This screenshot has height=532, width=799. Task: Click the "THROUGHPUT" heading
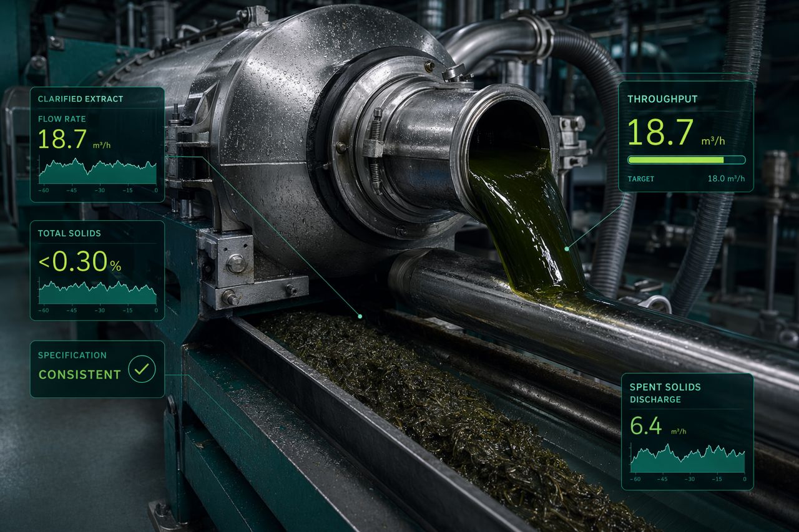(662, 99)
